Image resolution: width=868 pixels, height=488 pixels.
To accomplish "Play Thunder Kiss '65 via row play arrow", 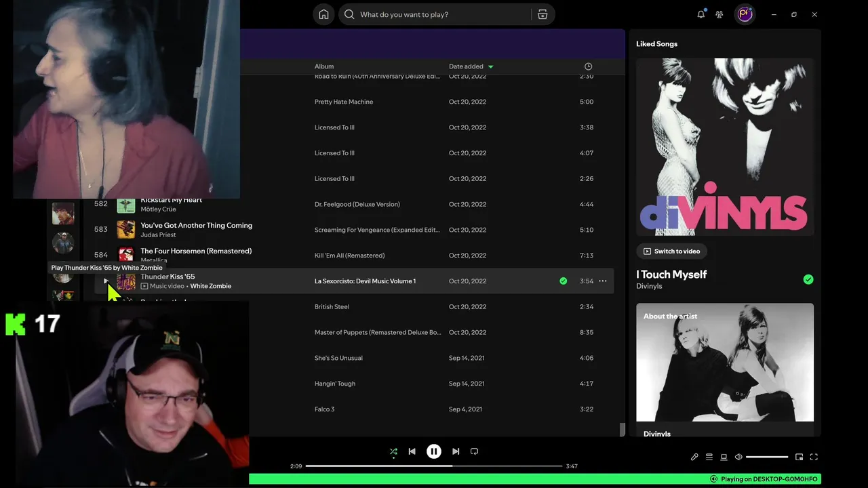I will tap(106, 281).
